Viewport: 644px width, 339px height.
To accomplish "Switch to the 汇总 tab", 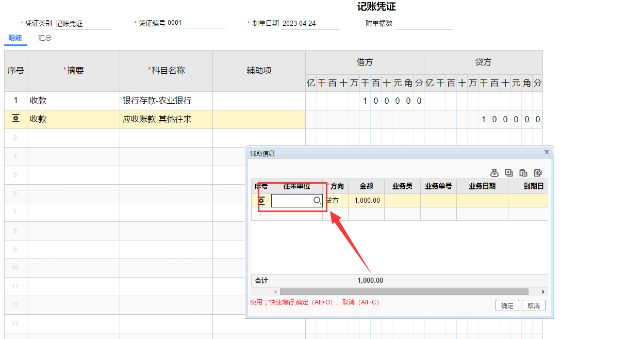I will (x=45, y=38).
